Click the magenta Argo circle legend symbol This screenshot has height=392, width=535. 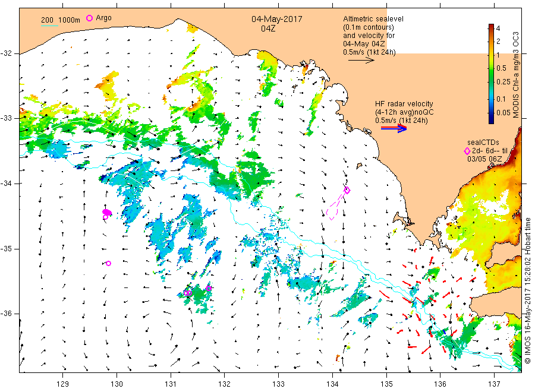point(89,18)
